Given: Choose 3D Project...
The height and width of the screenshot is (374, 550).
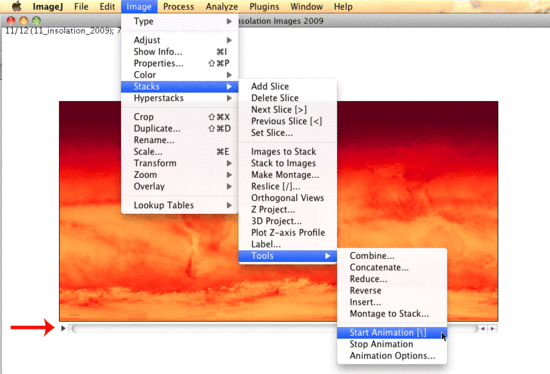Looking at the screenshot, I should 288,221.
